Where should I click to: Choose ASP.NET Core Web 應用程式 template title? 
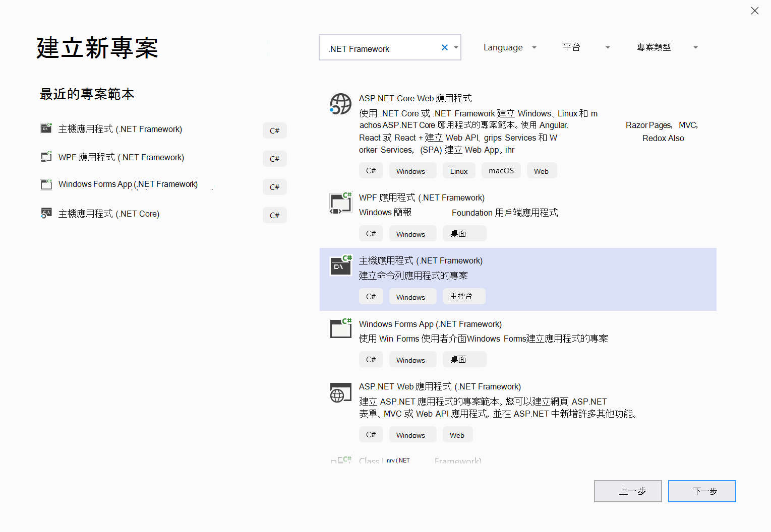point(416,98)
